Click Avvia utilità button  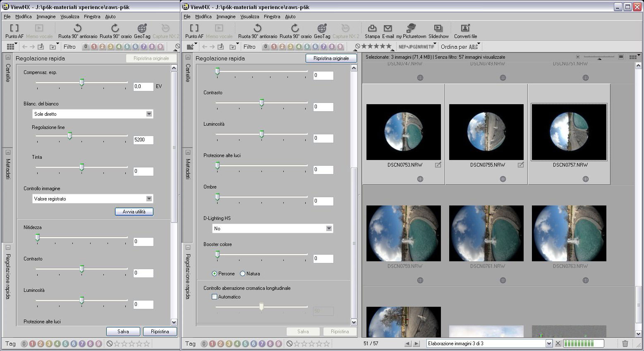point(134,211)
